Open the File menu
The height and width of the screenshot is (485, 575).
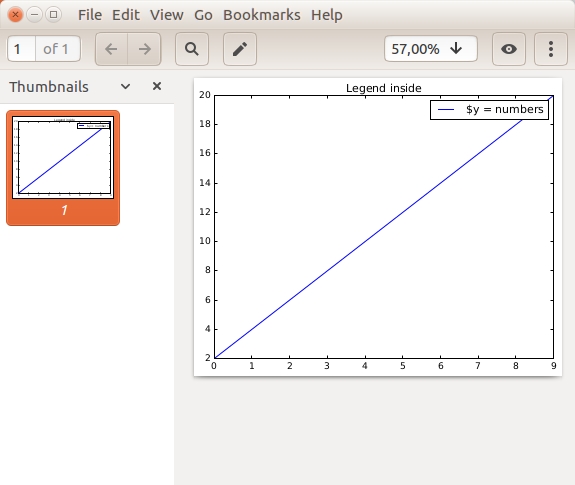tap(90, 15)
